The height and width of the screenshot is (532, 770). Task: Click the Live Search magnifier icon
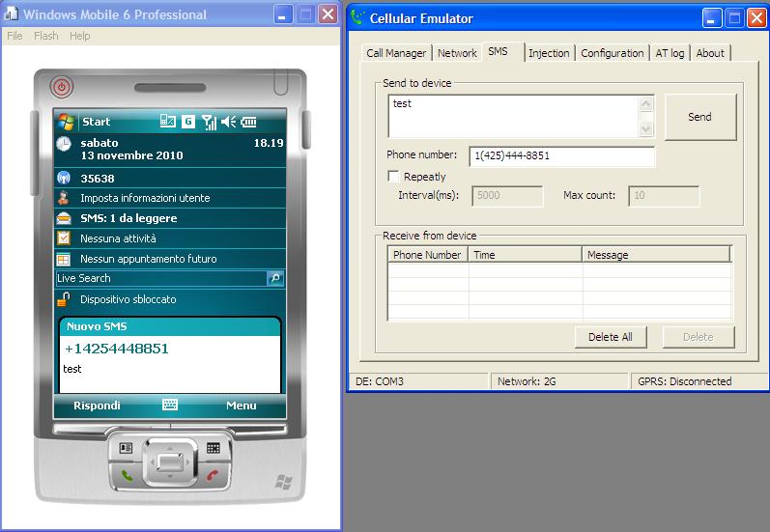pyautogui.click(x=275, y=278)
